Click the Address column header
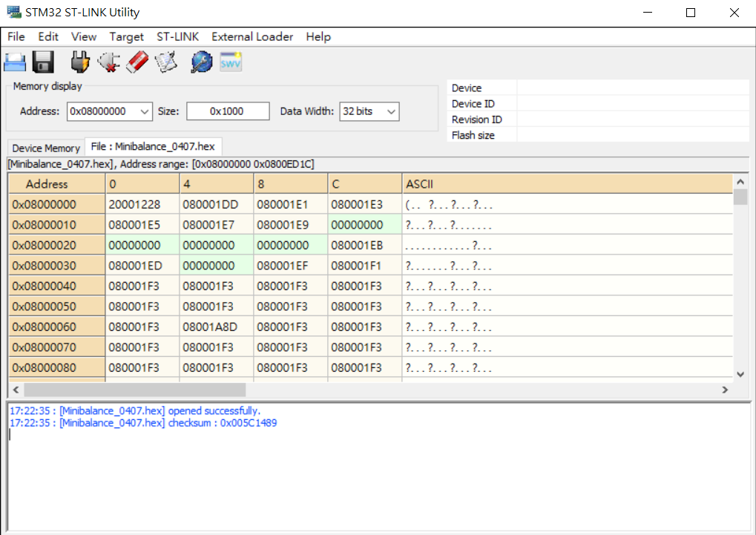This screenshot has width=756, height=535. pos(57,184)
